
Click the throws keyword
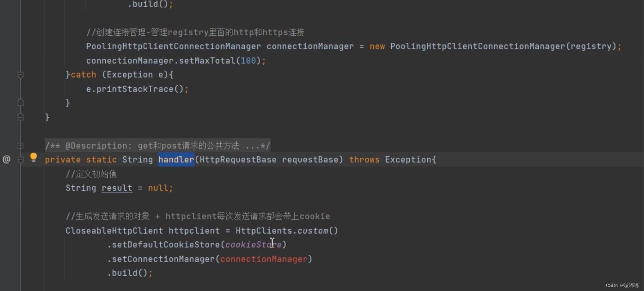coord(364,160)
